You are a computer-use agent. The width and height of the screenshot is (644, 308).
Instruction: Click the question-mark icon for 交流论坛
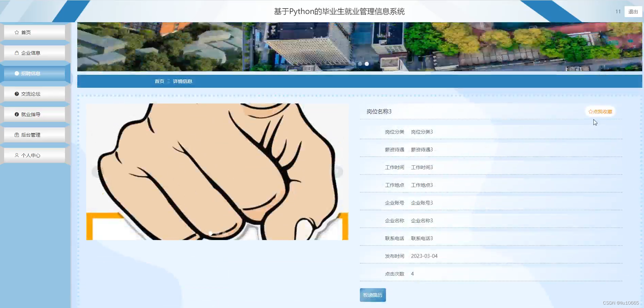(x=16, y=94)
